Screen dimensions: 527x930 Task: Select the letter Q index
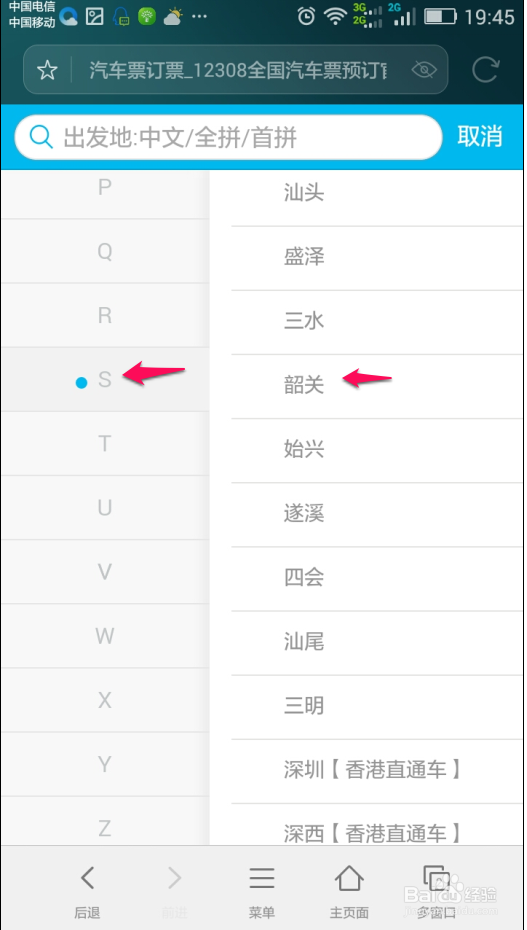[x=105, y=251]
